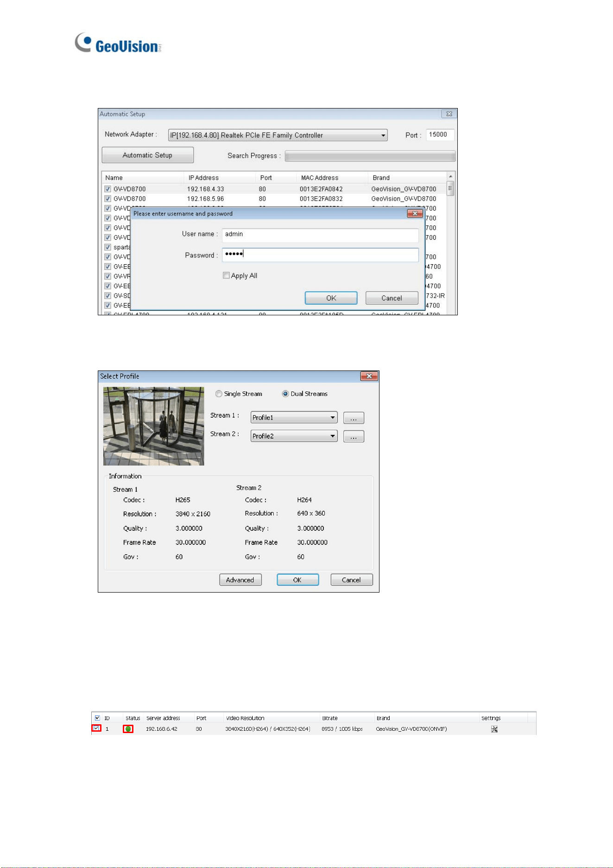The height and width of the screenshot is (868, 613).
Task: Select the IP address 192.168.5.96 cell
Action: 206,198
